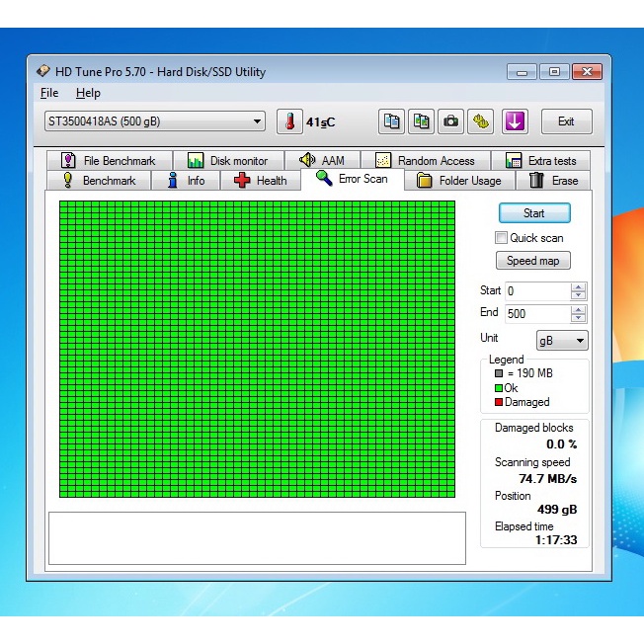Open the options wrench icon
Screen dimensions: 644x644
coord(481,121)
